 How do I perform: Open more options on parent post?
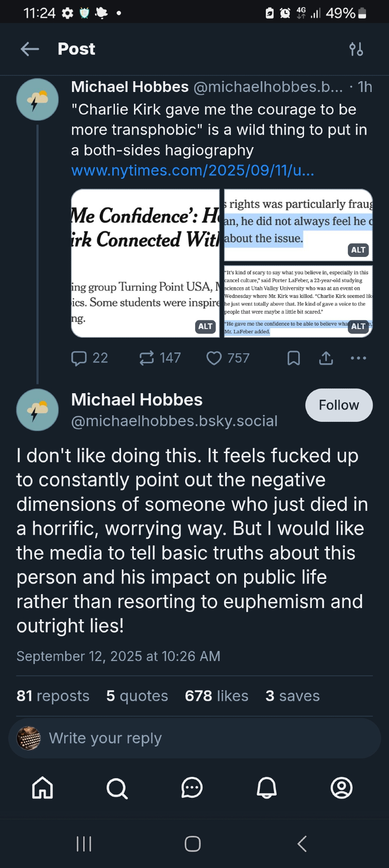358,358
